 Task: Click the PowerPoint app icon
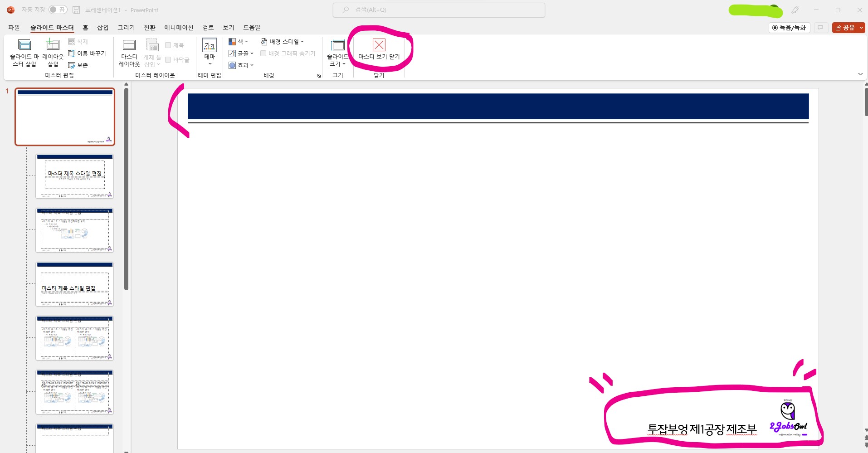tap(10, 10)
